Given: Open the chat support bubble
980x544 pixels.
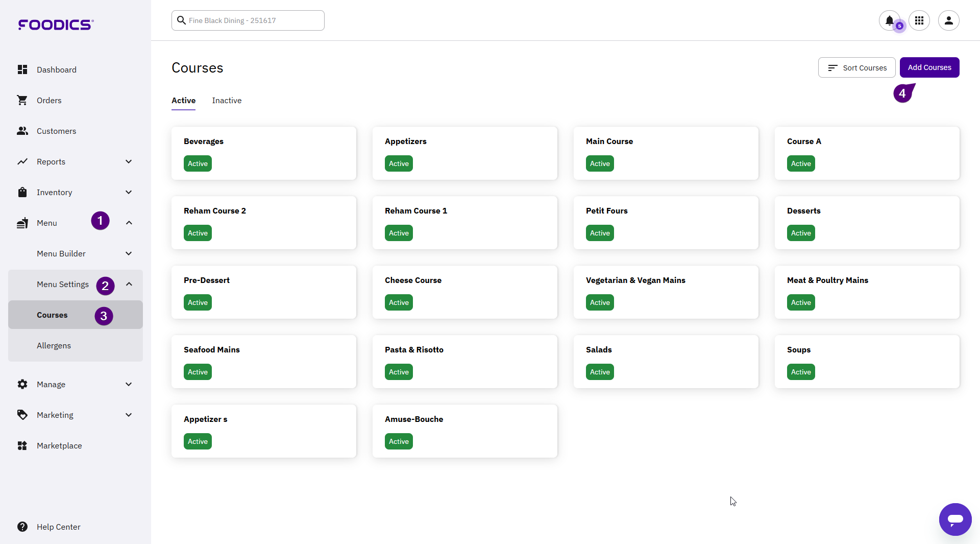Looking at the screenshot, I should [955, 519].
